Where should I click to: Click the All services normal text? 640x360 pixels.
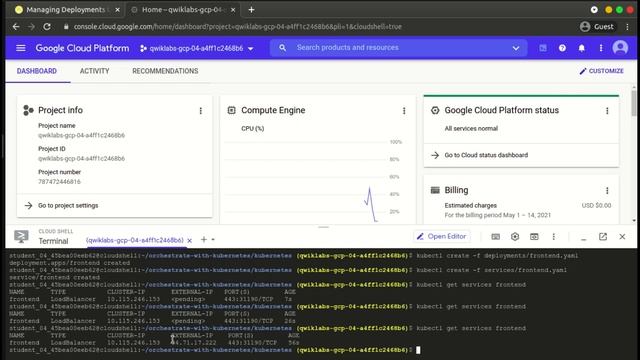pos(471,129)
